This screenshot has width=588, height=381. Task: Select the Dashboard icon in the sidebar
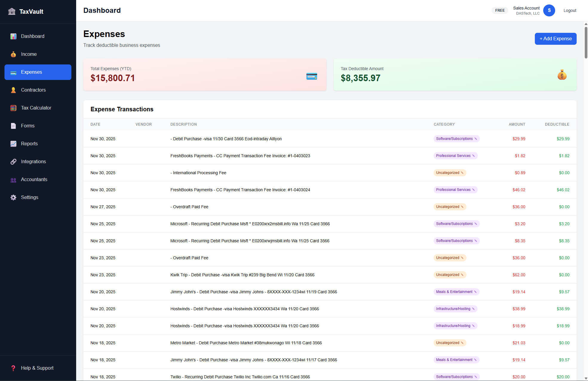click(x=13, y=36)
